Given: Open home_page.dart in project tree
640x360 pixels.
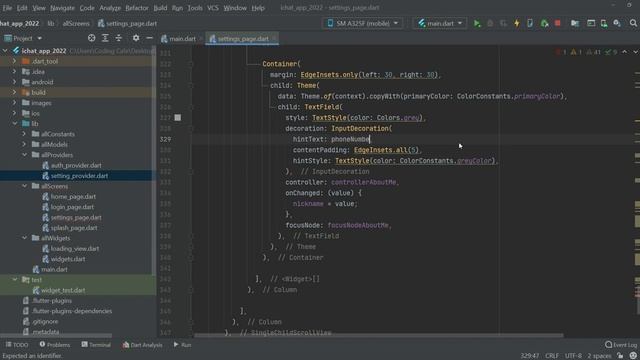Looking at the screenshot, I should [x=73, y=197].
